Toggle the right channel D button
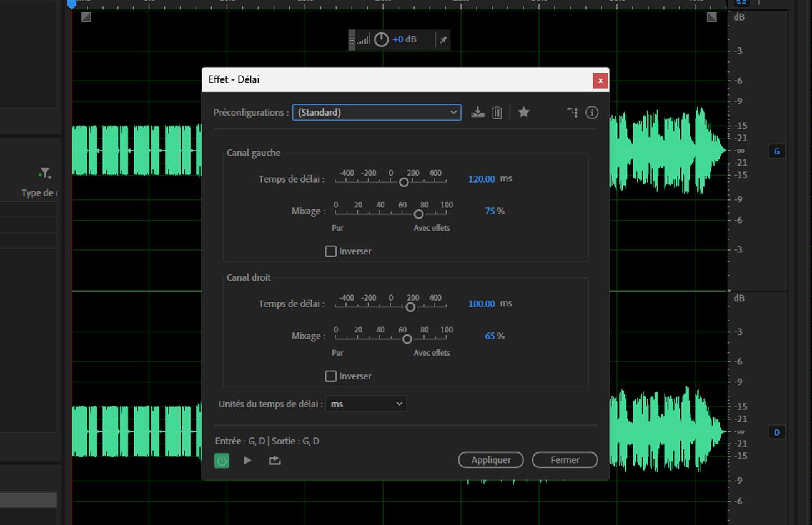 [x=777, y=432]
